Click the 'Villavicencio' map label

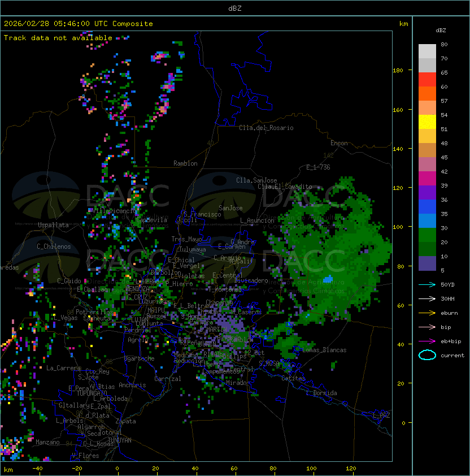(x=114, y=211)
